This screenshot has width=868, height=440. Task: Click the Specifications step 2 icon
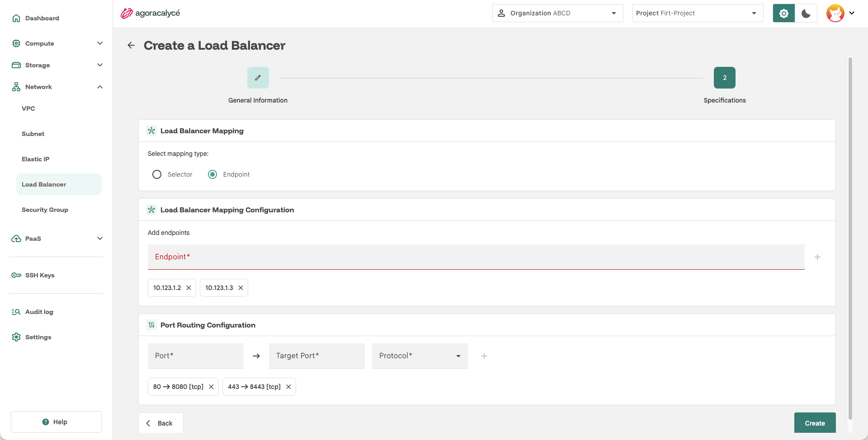click(725, 78)
